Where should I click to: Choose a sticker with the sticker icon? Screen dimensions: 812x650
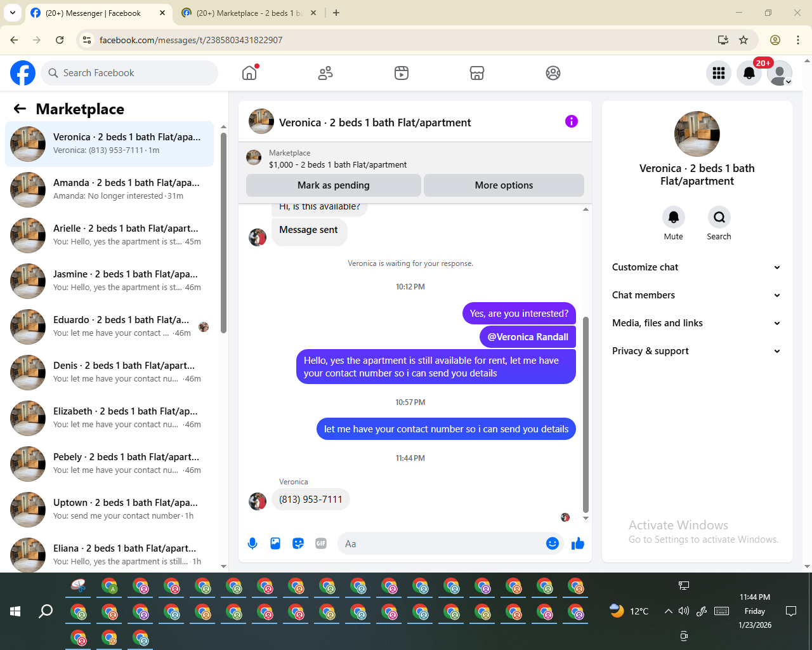coord(298,543)
